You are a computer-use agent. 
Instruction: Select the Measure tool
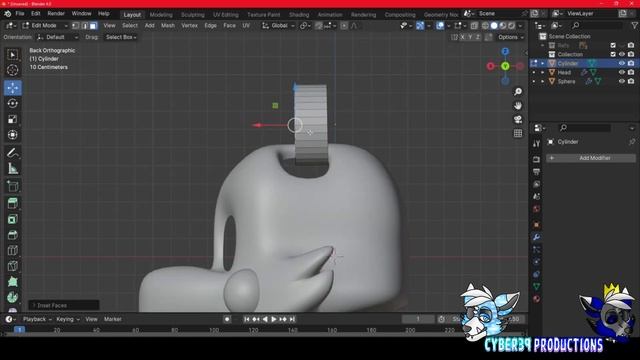click(x=13, y=169)
